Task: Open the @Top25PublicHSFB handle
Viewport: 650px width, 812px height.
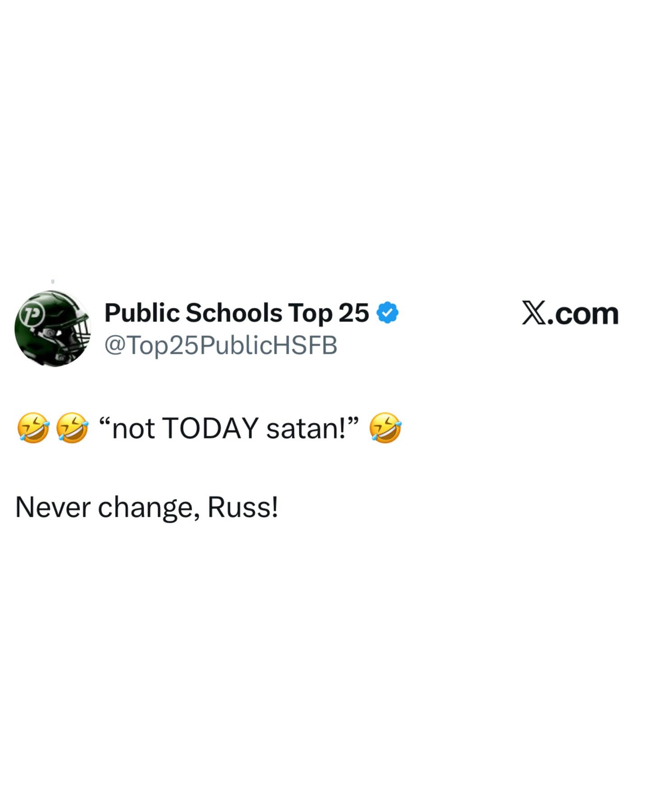Action: pyautogui.click(x=221, y=345)
